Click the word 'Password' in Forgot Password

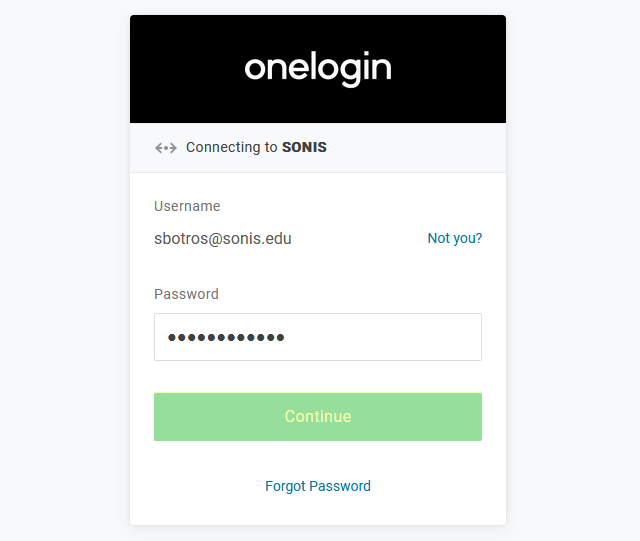click(341, 486)
